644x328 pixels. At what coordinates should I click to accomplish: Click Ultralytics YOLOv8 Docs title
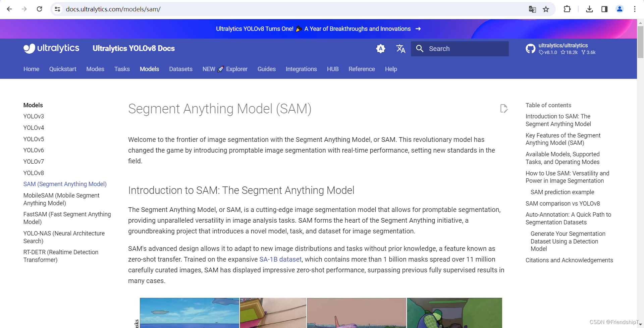(x=133, y=48)
